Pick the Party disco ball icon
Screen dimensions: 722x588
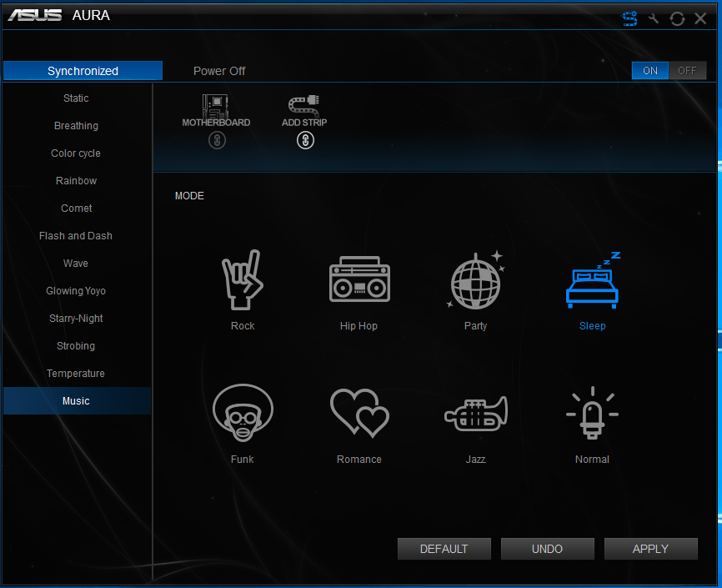pos(476,280)
